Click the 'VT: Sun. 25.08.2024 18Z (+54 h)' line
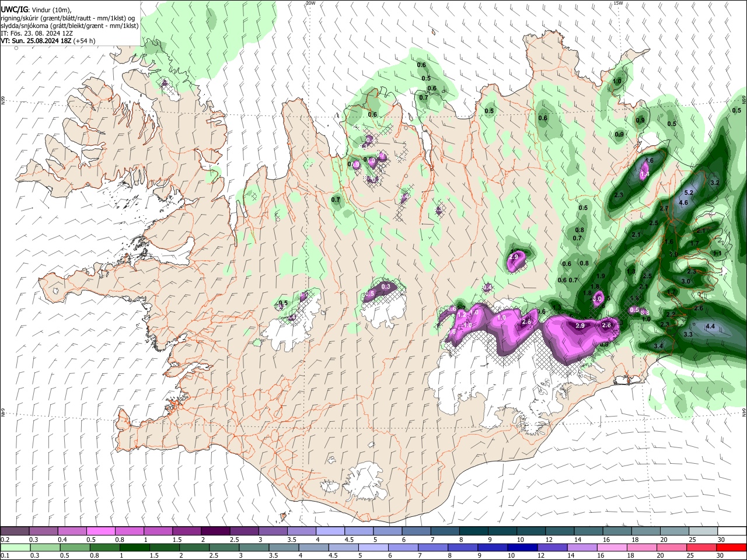Image resolution: width=747 pixels, height=560 pixels. tap(48, 41)
